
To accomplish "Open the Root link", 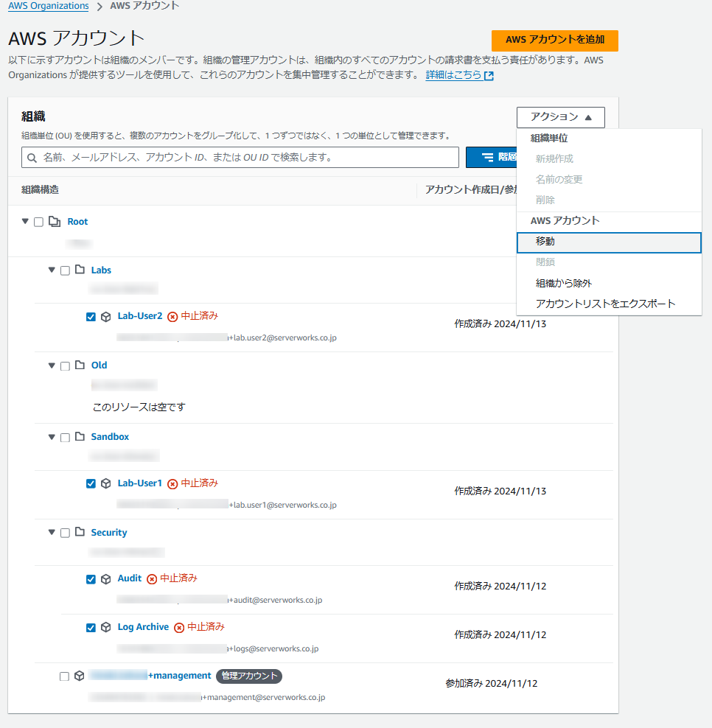I will (77, 222).
